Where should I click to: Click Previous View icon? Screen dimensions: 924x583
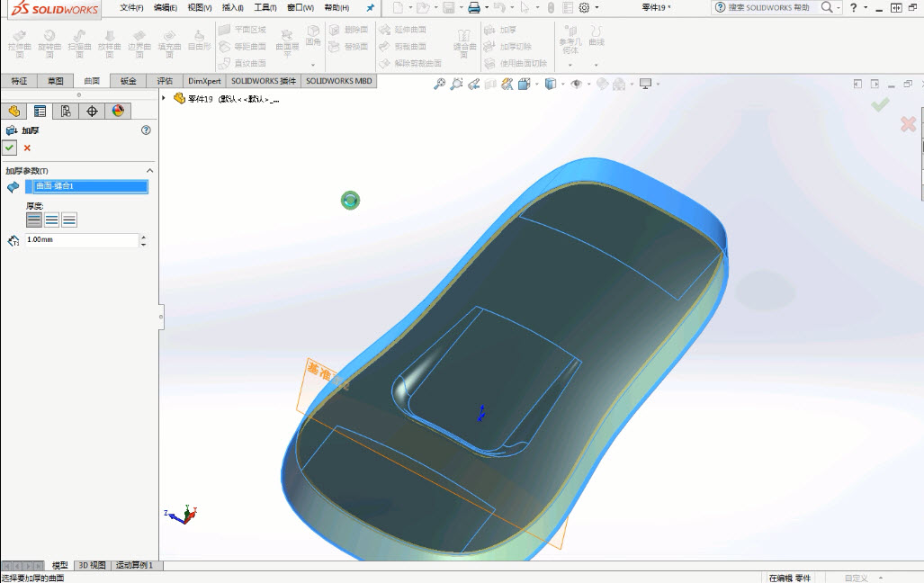coord(473,85)
